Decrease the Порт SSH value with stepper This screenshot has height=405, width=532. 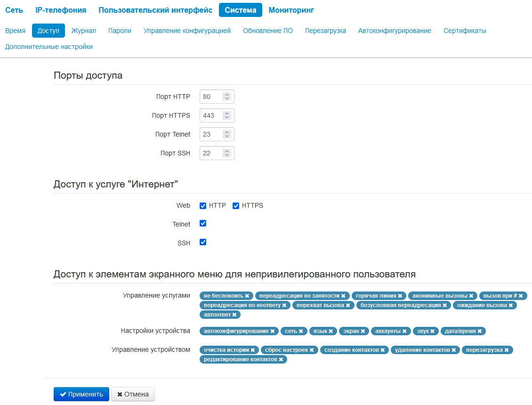click(227, 155)
